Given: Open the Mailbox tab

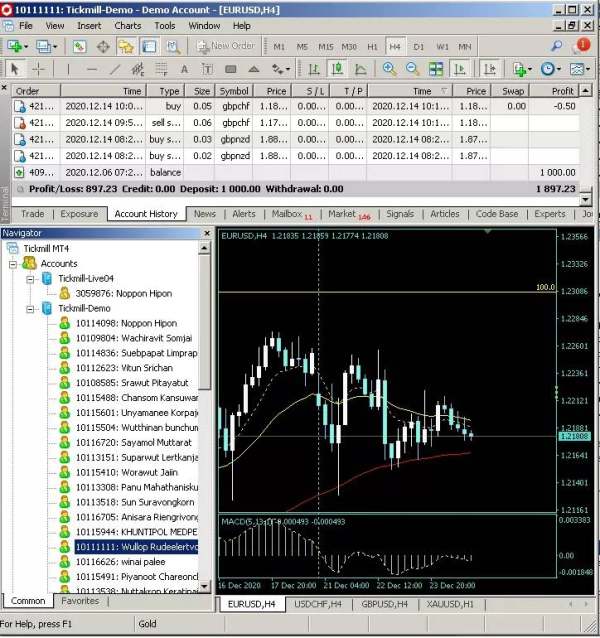Looking at the screenshot, I should click(291, 214).
